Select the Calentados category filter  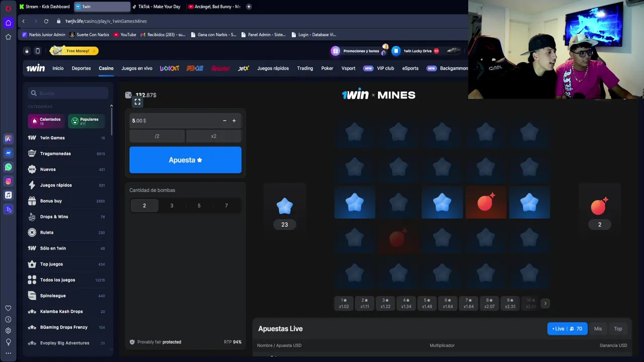(x=46, y=121)
